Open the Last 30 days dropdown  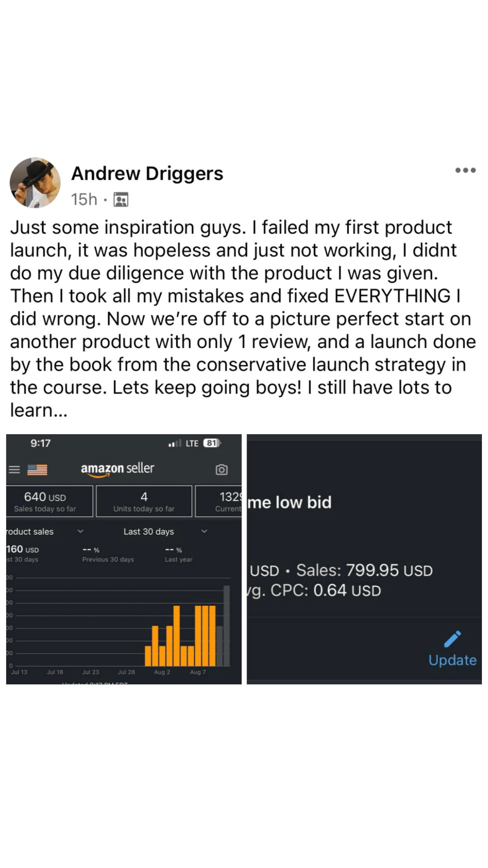[165, 531]
